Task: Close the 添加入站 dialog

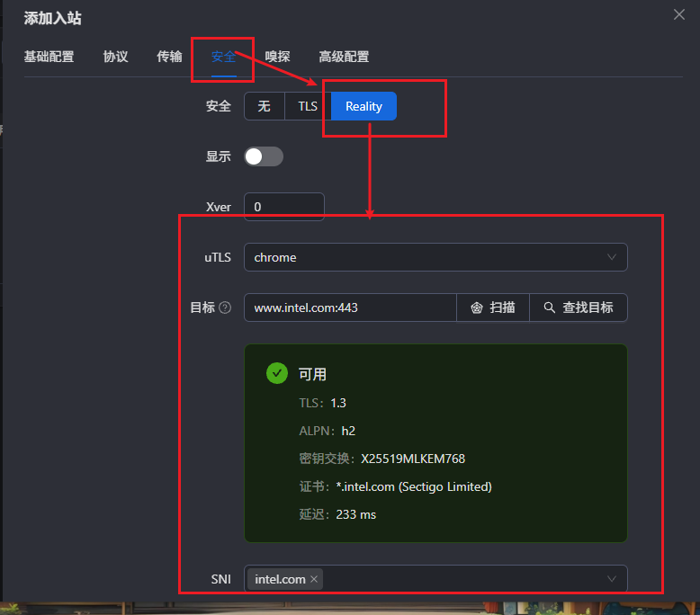Action: coord(679,14)
